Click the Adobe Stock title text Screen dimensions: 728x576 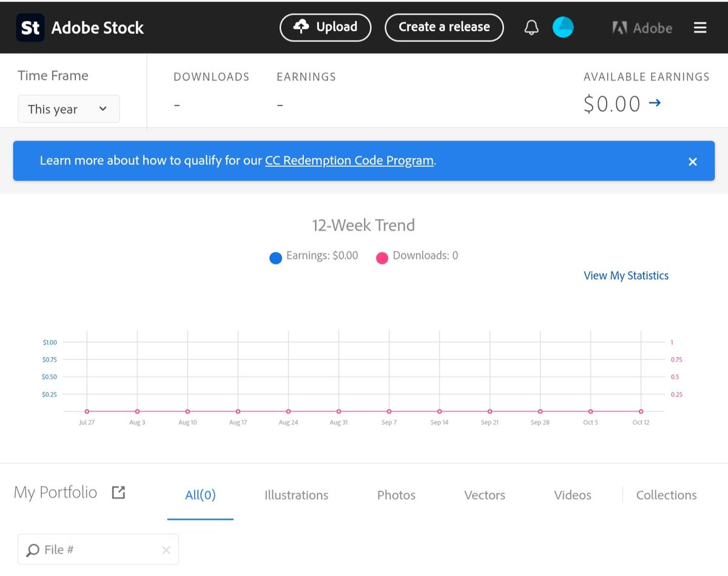(98, 28)
